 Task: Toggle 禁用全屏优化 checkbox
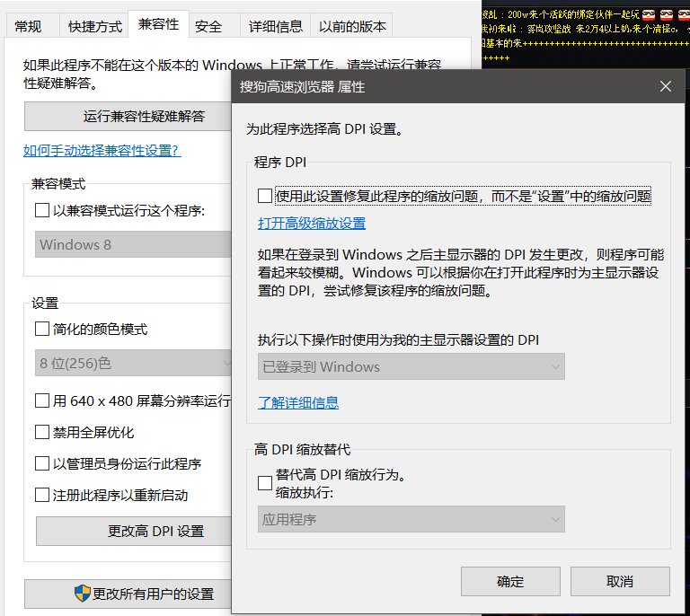pyautogui.click(x=42, y=432)
